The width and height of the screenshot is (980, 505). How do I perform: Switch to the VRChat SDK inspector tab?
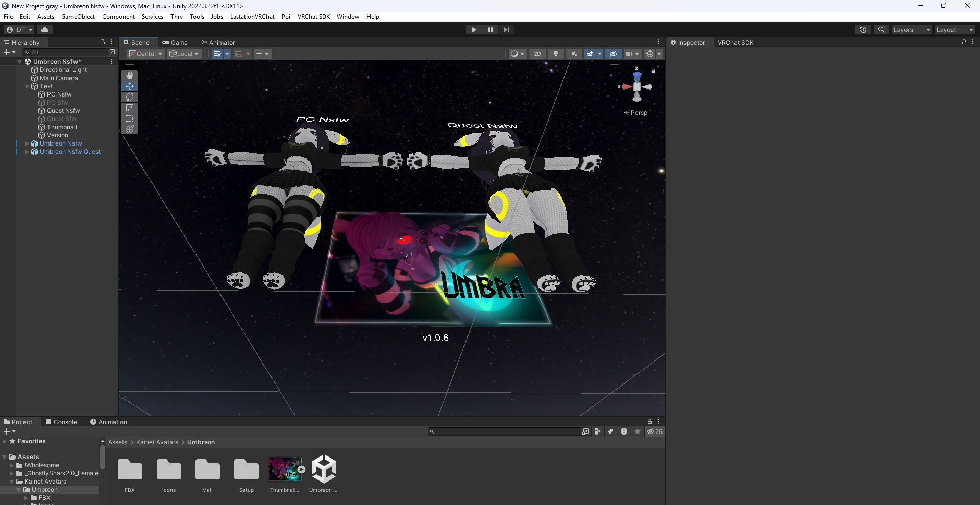click(736, 43)
